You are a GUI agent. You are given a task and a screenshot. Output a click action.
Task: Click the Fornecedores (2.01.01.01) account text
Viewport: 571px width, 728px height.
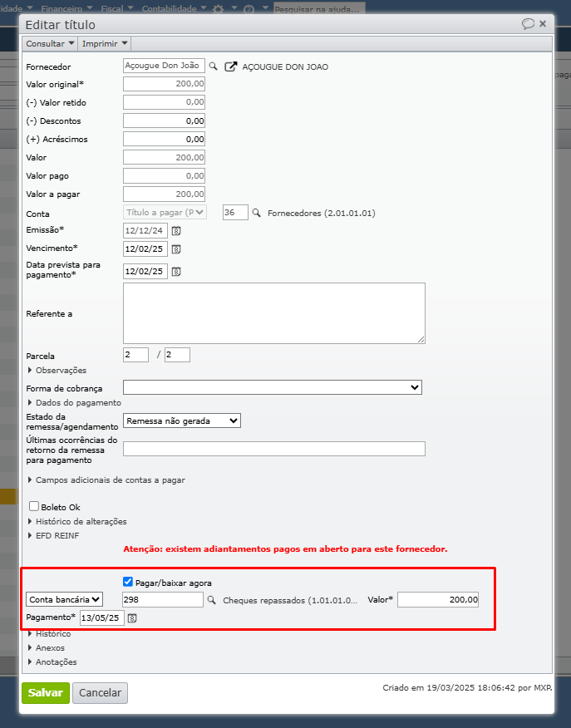tap(322, 213)
